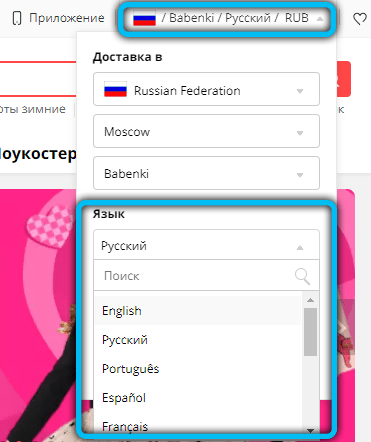Collapse the Русский language dropdown

point(206,245)
